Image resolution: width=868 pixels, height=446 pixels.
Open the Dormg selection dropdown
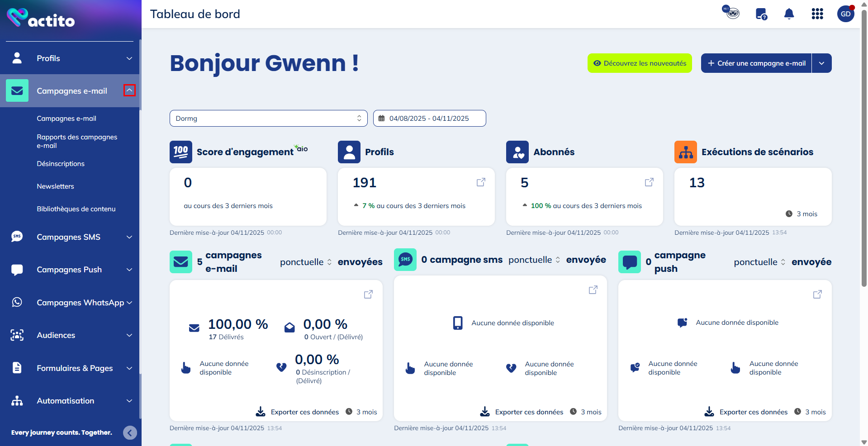click(x=268, y=119)
